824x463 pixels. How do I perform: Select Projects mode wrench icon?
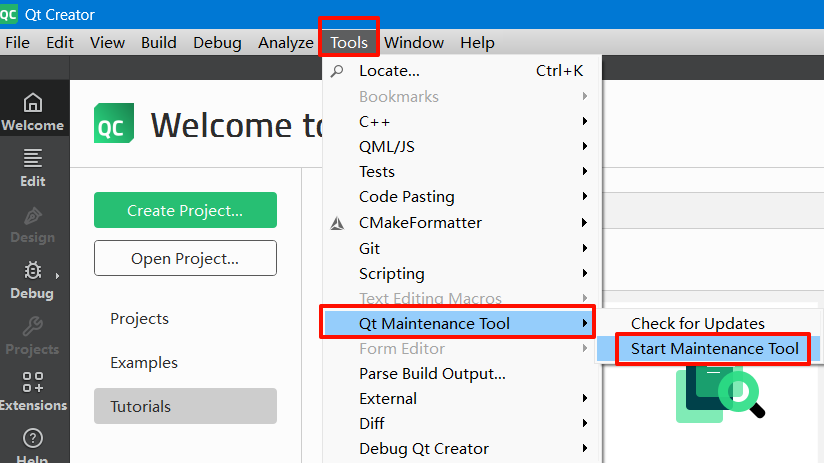click(x=33, y=326)
